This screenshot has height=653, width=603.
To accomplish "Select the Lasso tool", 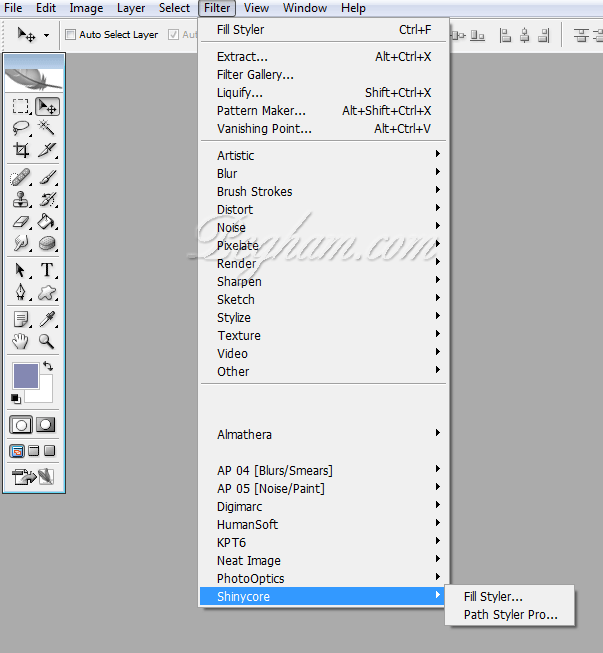I will (21, 128).
